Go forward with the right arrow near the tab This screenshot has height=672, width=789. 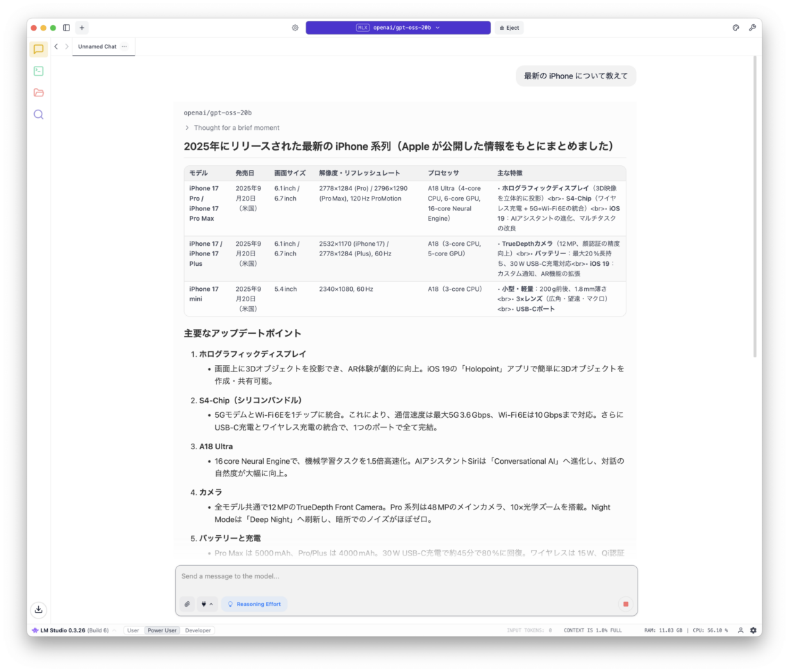tap(67, 47)
